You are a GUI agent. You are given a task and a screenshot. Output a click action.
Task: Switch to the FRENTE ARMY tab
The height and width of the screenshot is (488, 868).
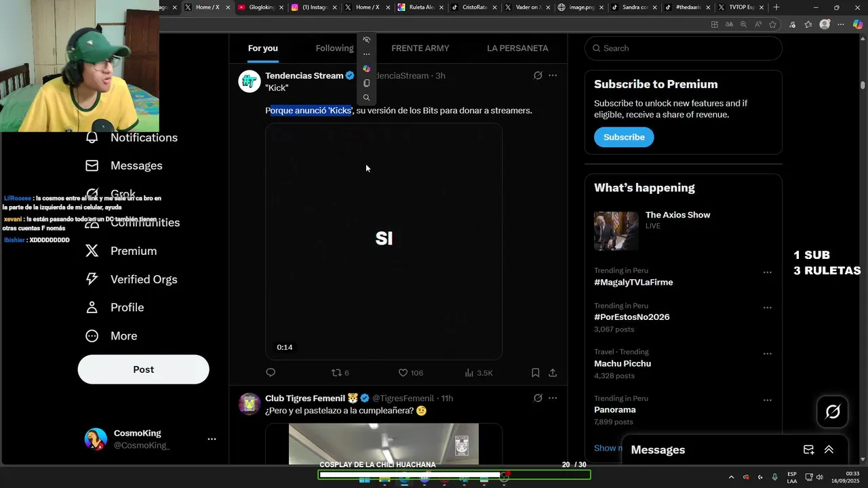point(420,48)
